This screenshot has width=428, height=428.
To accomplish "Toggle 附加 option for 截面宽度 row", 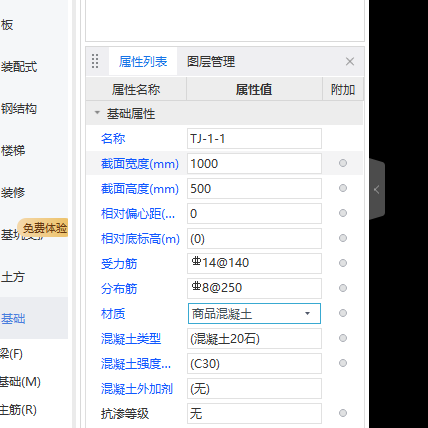I will coord(343,163).
